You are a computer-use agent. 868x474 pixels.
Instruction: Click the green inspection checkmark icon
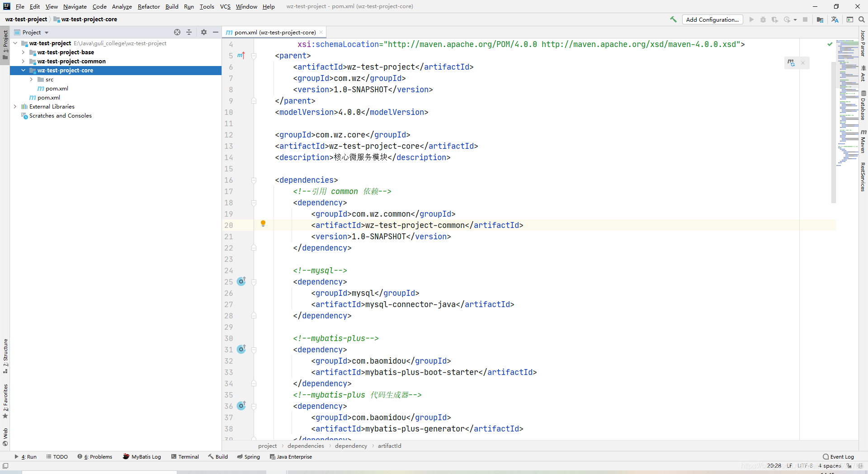pos(830,44)
